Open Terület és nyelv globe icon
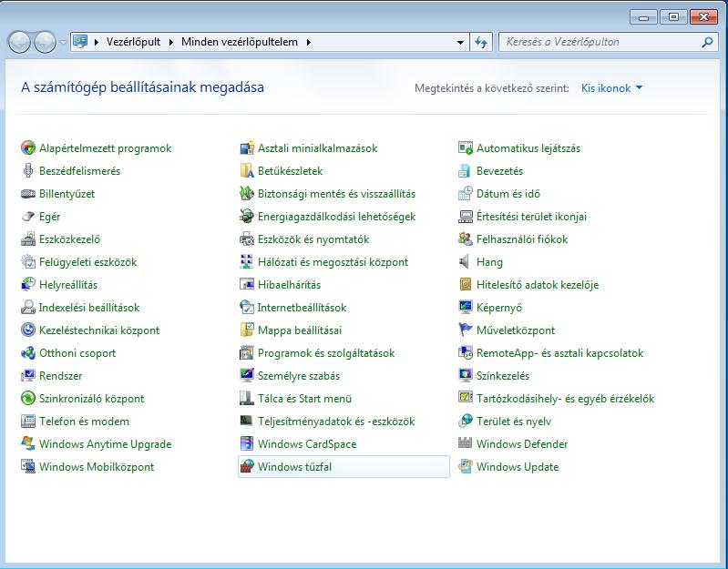Image resolution: width=728 pixels, height=569 pixels. pos(465,421)
